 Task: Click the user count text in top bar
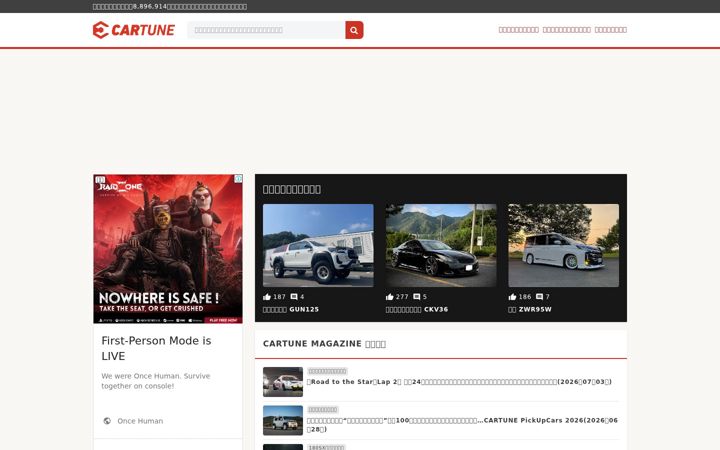pyautogui.click(x=170, y=6)
